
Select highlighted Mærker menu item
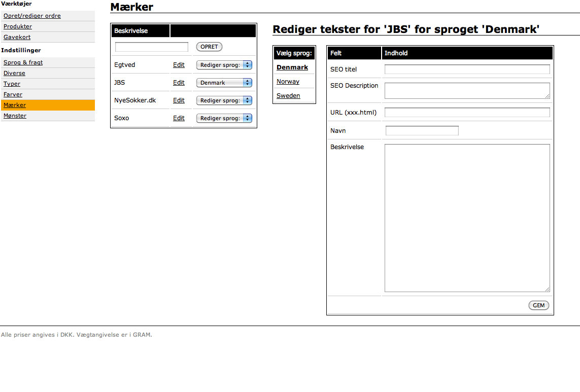[x=48, y=105]
